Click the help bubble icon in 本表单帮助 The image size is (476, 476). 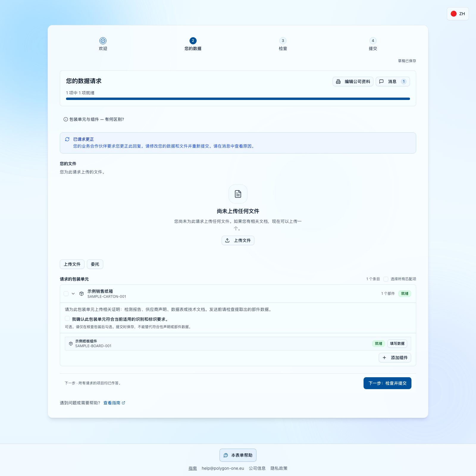(x=226, y=455)
